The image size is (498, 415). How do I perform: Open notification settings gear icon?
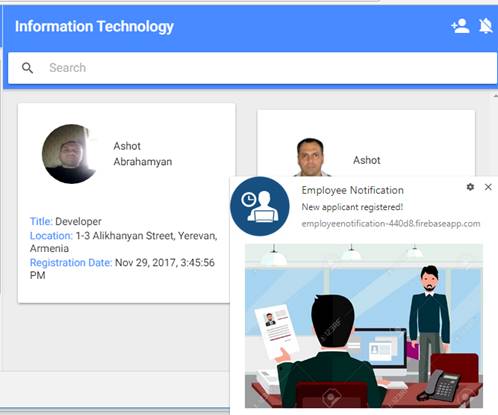click(x=470, y=187)
